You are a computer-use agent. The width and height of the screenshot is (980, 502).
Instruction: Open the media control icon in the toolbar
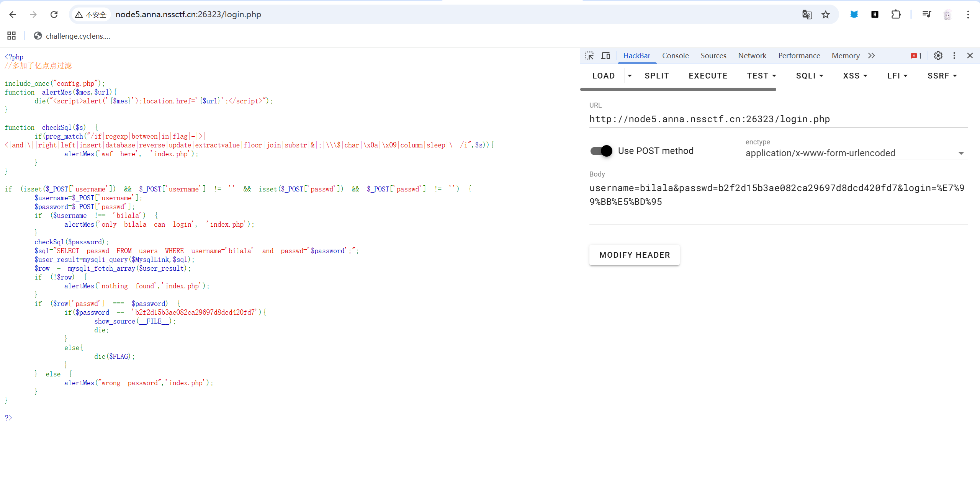click(926, 15)
